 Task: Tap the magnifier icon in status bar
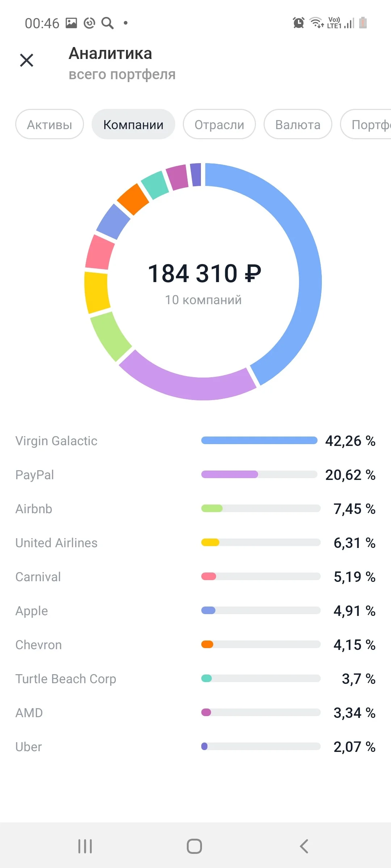click(x=108, y=23)
